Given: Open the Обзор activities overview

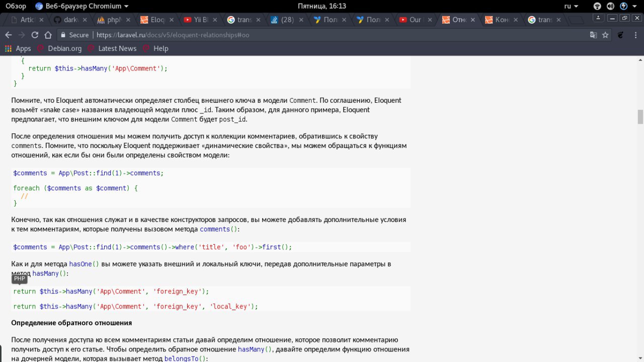Looking at the screenshot, I should 16,6.
